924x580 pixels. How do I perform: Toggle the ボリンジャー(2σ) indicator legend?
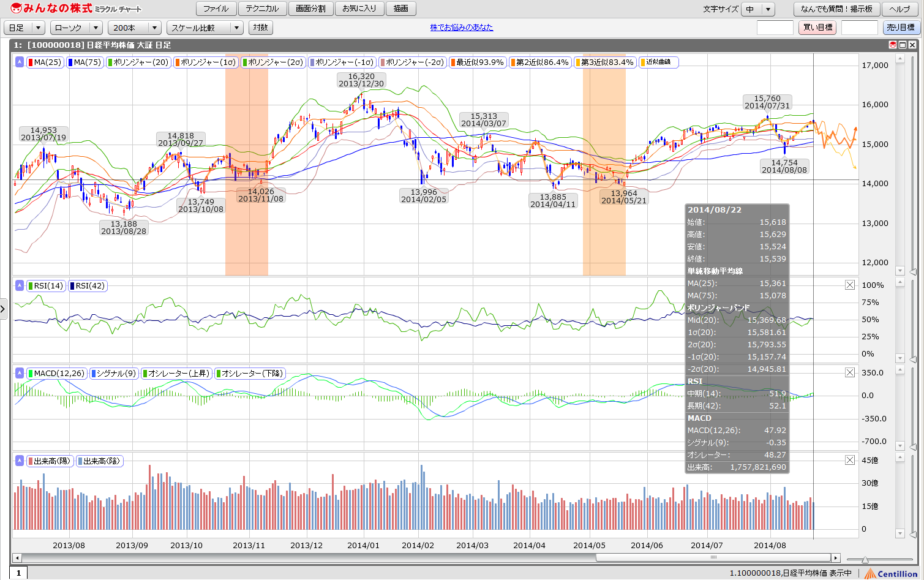pos(273,62)
